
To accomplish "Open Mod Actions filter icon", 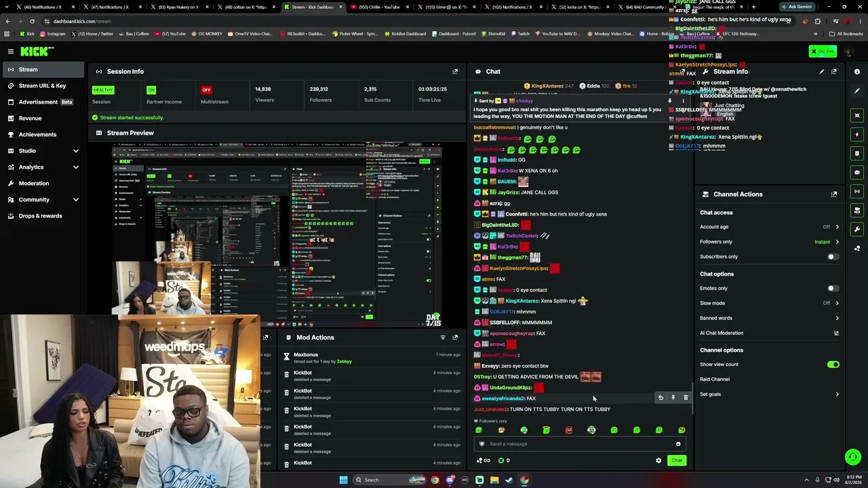I will [x=443, y=338].
